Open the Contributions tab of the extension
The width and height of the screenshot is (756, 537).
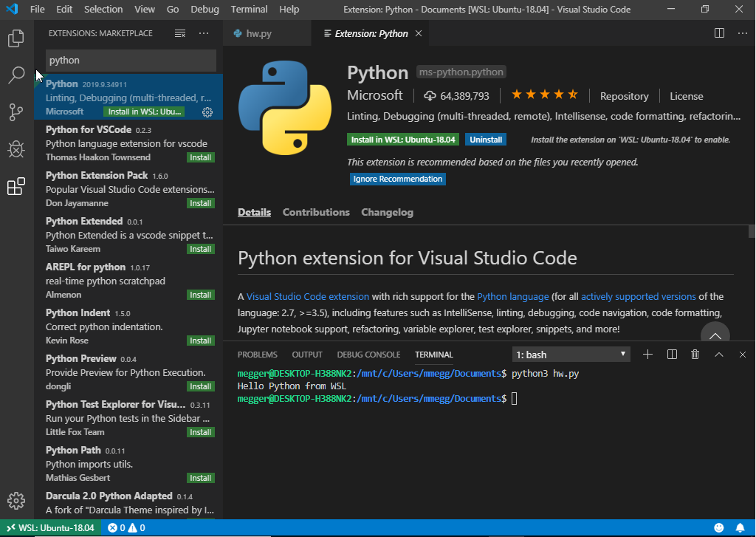tap(316, 212)
